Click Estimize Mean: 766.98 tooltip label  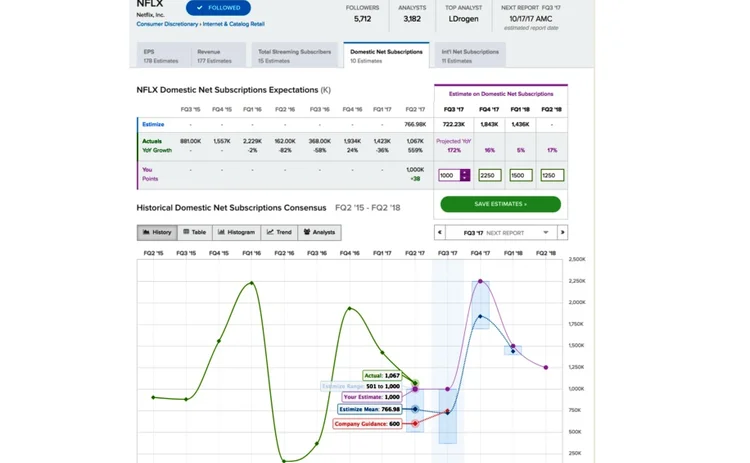coord(369,409)
